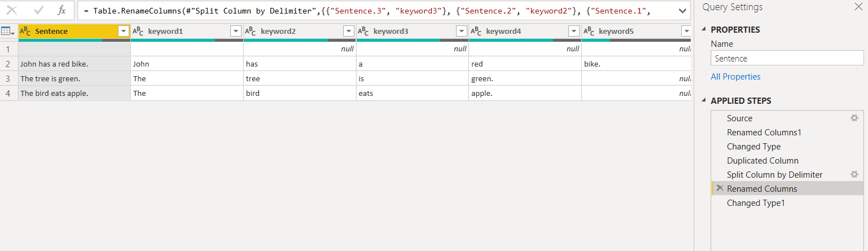The image size is (868, 251).
Task: Delete the Renamed Columns step via X
Action: [x=720, y=188]
